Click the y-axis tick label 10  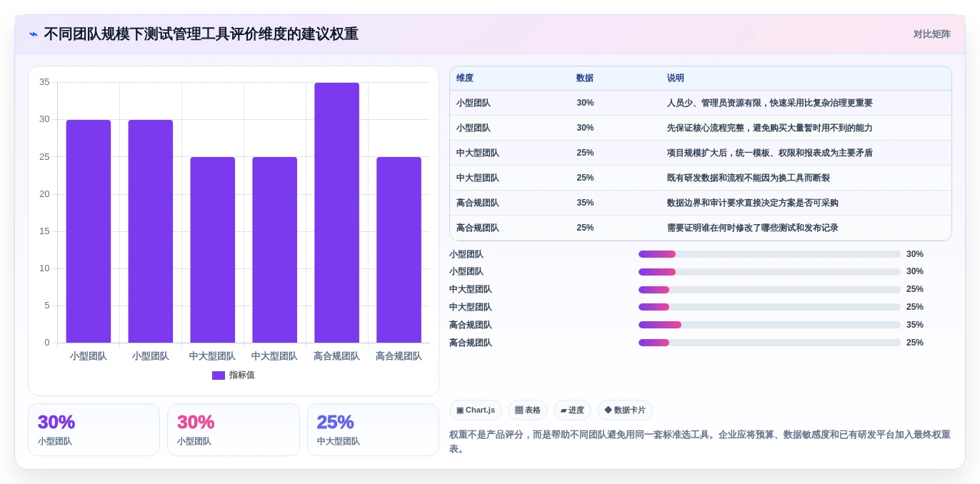(44, 268)
